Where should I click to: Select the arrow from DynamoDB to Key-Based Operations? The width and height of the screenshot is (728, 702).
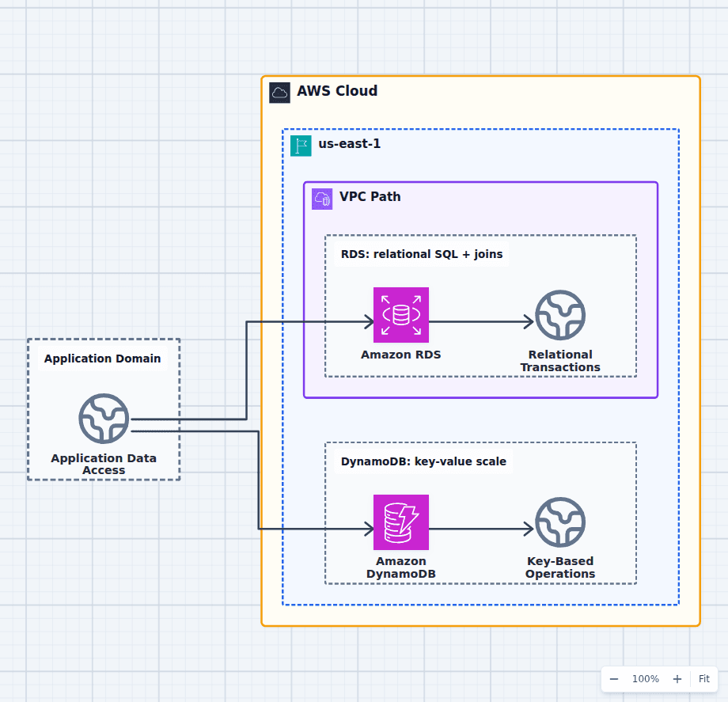point(482,529)
